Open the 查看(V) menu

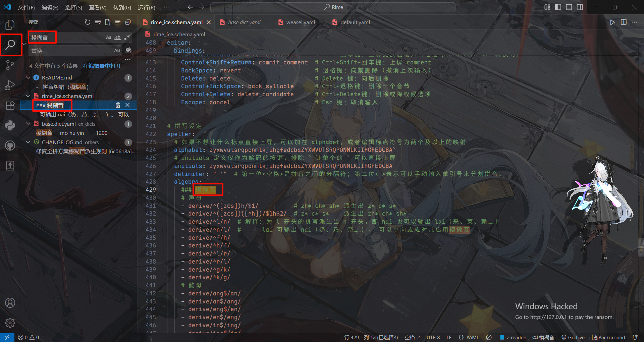98,7
